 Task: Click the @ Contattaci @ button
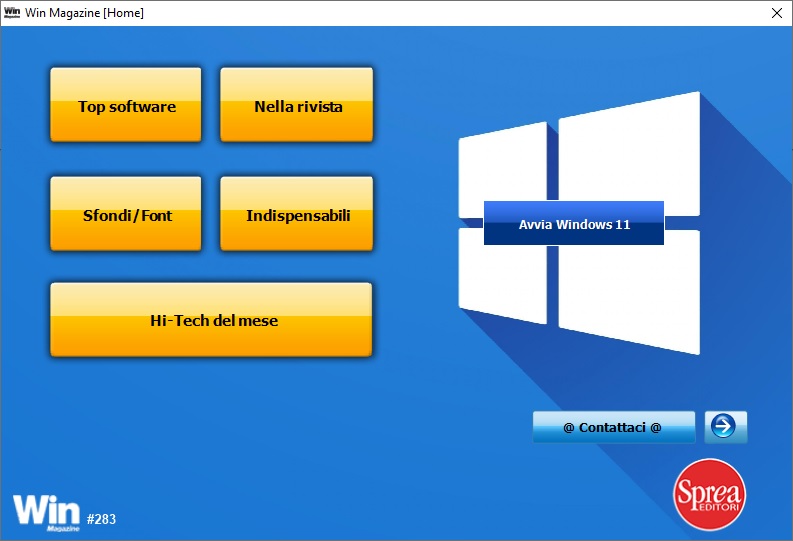(x=614, y=427)
